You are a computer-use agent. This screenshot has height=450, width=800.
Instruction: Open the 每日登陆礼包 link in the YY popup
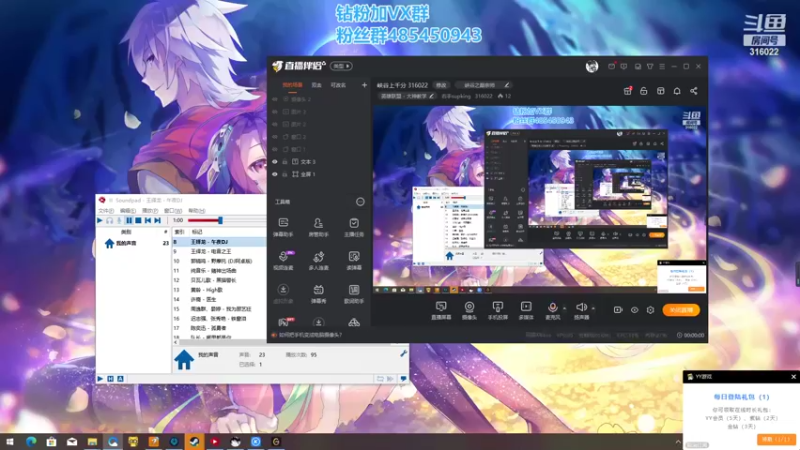741,396
